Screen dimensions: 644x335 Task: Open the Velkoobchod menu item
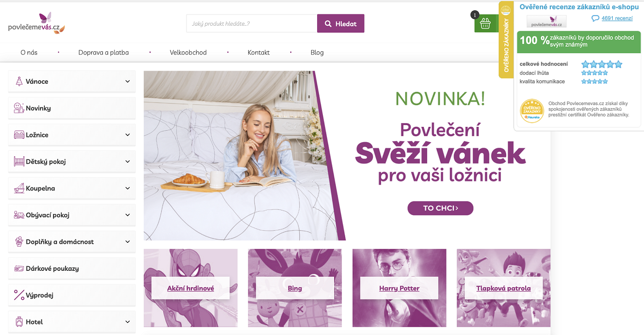click(188, 52)
